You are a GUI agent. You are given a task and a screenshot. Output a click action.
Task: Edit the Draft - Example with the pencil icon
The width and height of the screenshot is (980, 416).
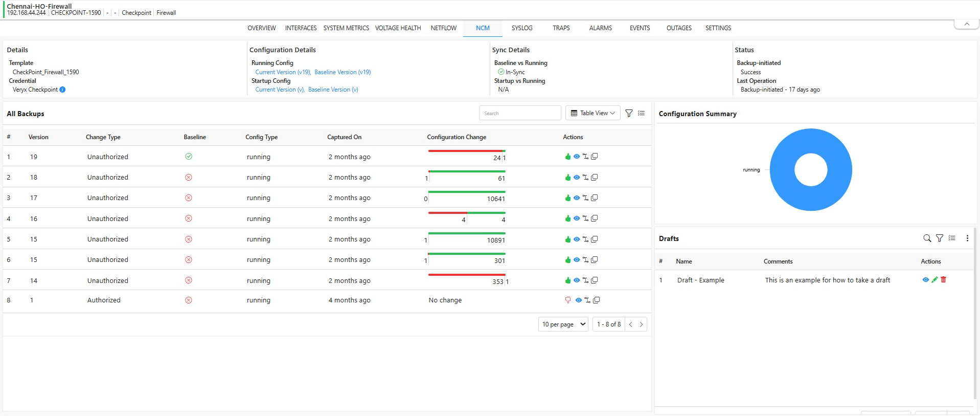coord(935,280)
